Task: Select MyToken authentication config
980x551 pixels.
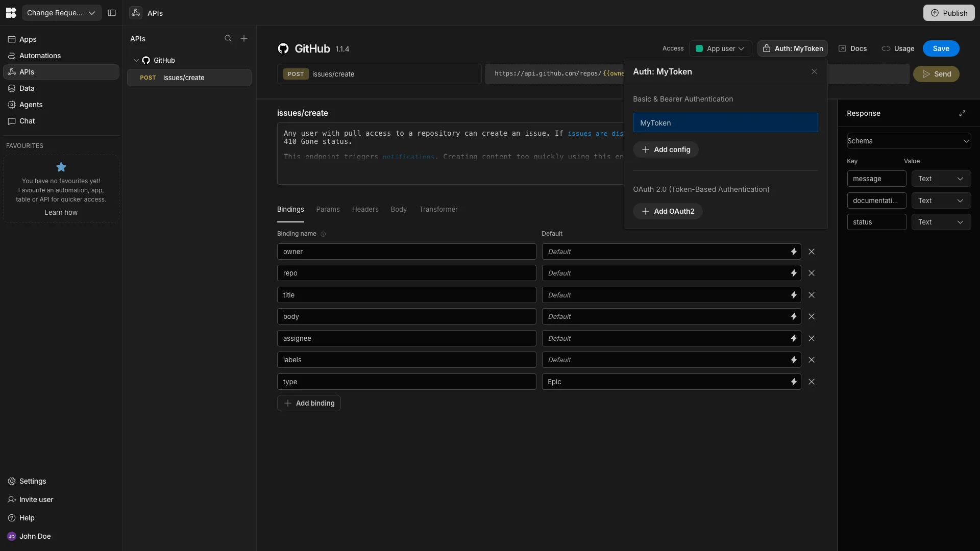Action: tap(725, 123)
